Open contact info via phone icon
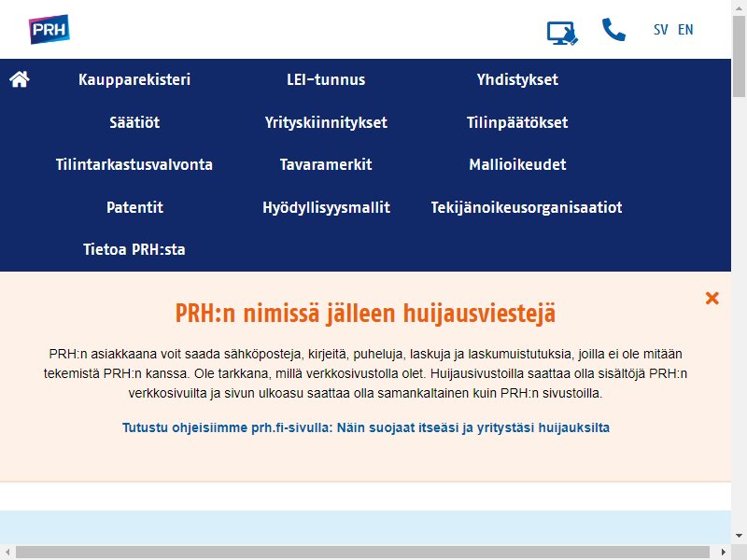This screenshot has width=747, height=560. (613, 30)
